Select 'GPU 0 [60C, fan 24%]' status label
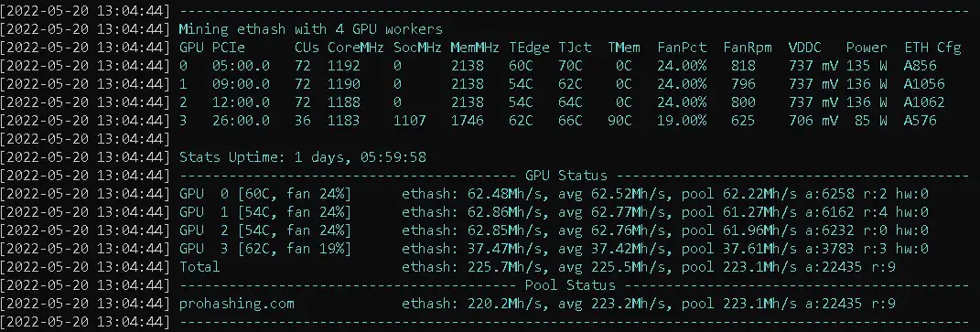The width and height of the screenshot is (980, 332). tap(265, 194)
